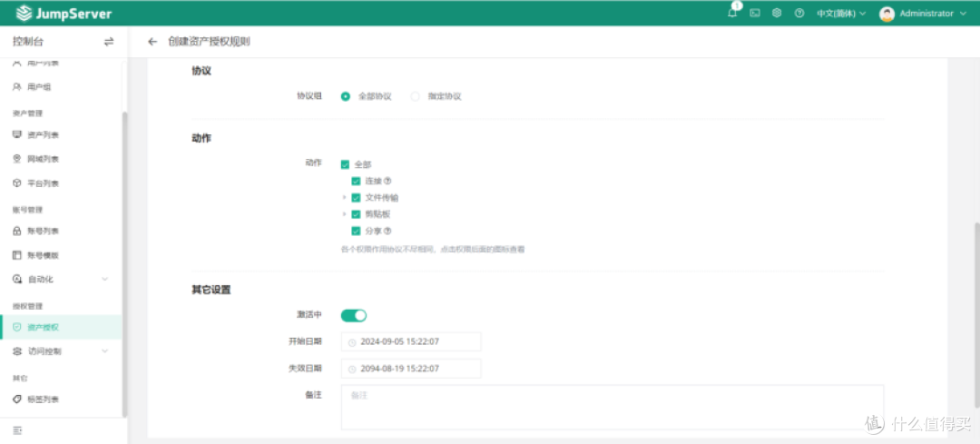
Task: Uncheck the 连接 checkbox
Action: pos(356,181)
